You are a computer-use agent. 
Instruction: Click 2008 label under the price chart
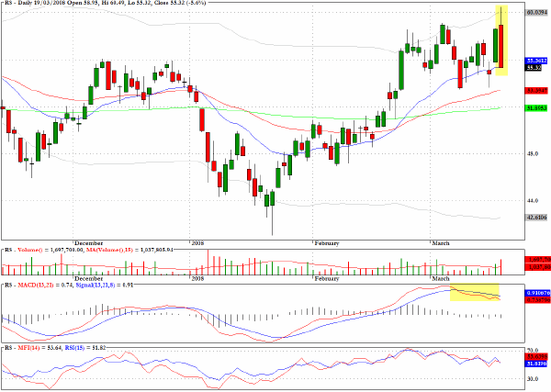[x=197, y=243]
